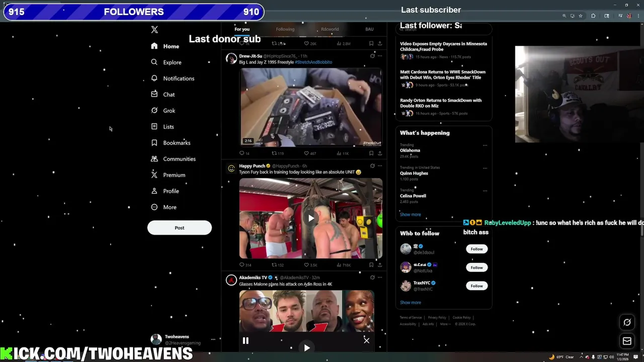Screen dimensions: 644x362
Task: Click the Profile person icon in sidebar
Action: tap(154, 191)
